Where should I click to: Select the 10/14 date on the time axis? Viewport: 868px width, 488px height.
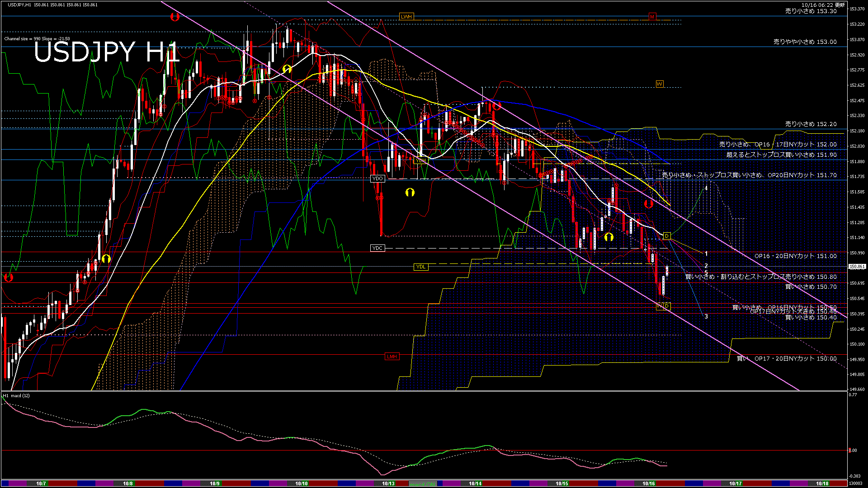click(475, 483)
